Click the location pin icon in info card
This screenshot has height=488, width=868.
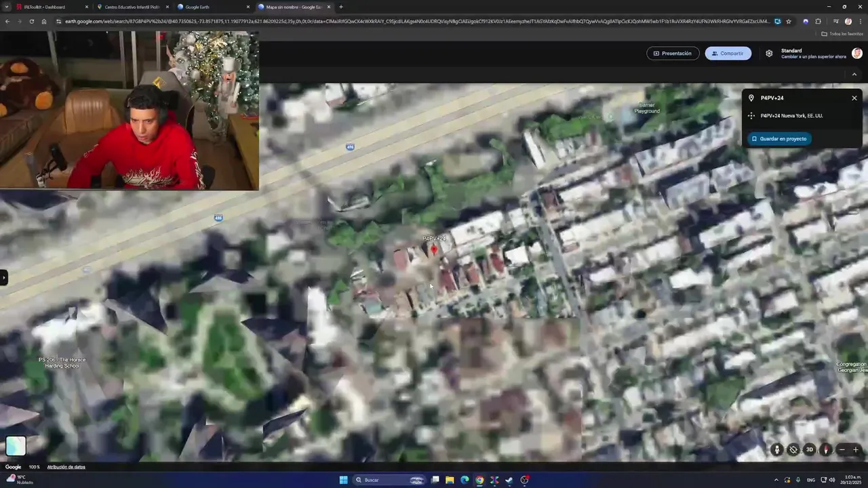click(751, 98)
